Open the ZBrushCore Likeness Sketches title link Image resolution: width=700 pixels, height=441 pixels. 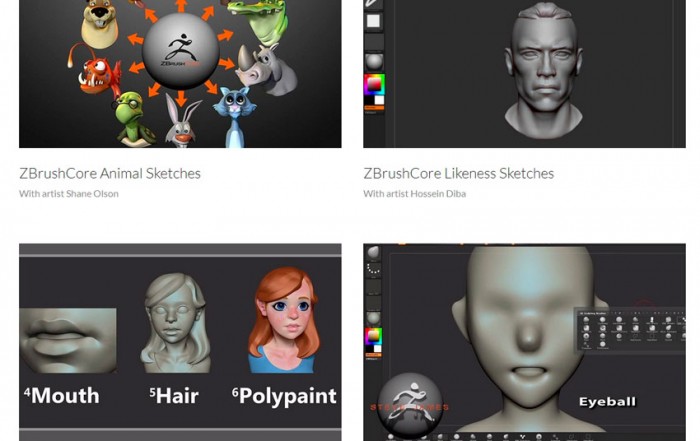click(458, 173)
